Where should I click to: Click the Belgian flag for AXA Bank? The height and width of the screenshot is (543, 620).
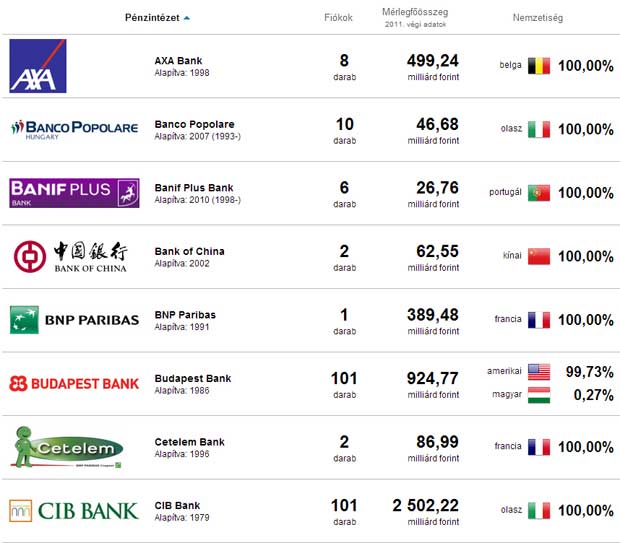coord(539,66)
